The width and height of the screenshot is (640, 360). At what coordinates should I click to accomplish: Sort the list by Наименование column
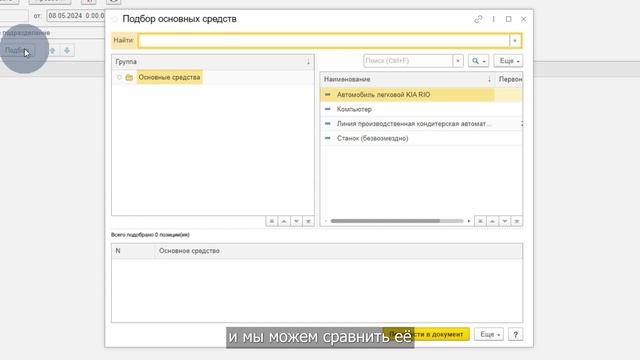(407, 79)
